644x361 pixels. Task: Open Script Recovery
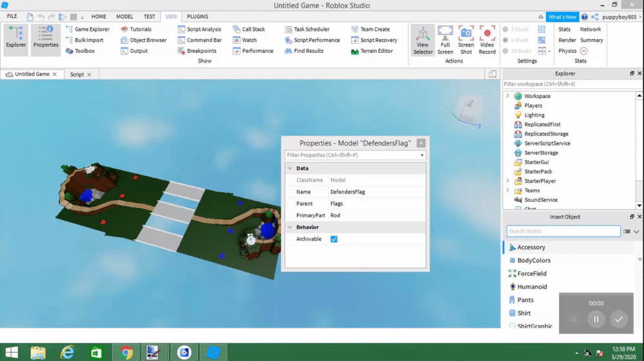point(374,40)
